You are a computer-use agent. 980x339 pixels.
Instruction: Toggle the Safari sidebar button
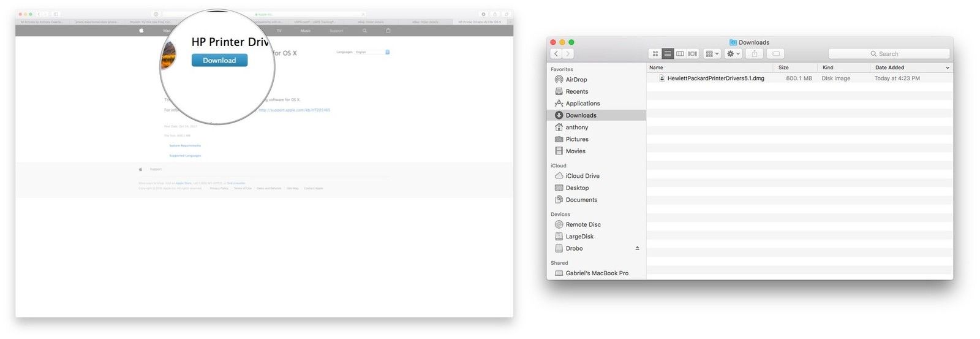(x=56, y=14)
